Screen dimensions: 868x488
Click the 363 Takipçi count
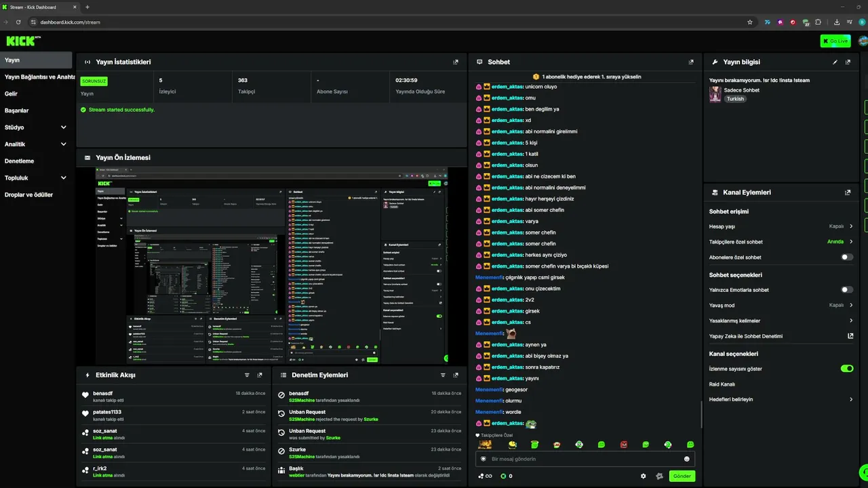243,80
